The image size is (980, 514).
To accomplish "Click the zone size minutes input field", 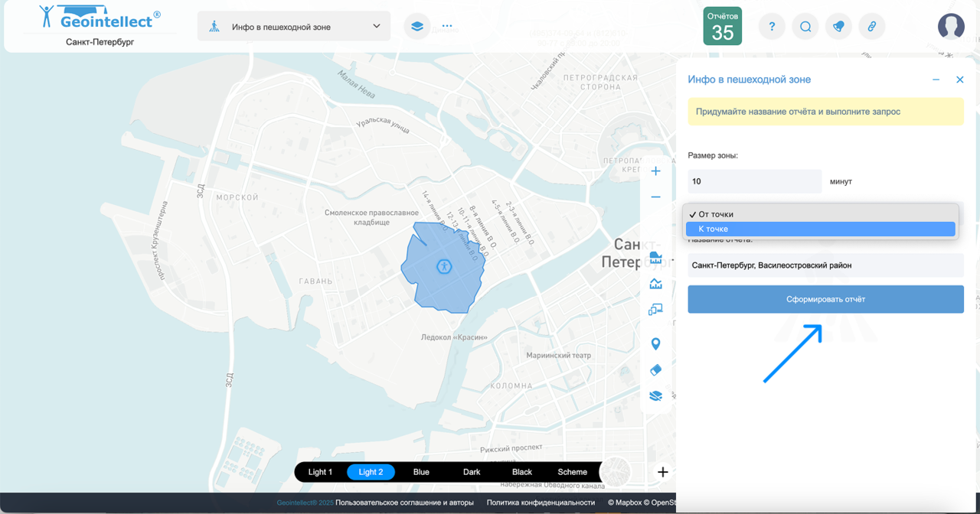I will pyautogui.click(x=754, y=181).
